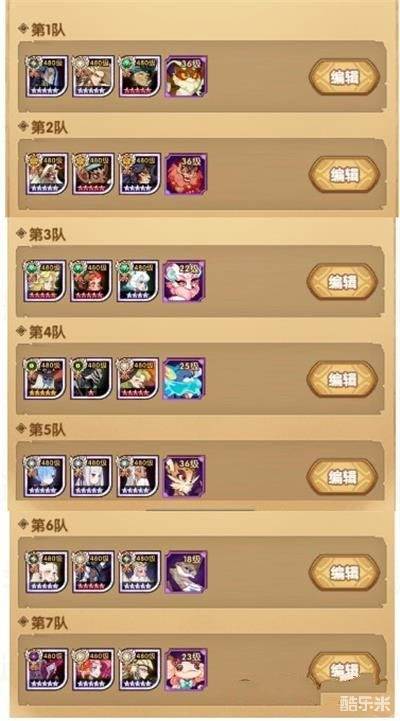Select the blonde first hero in 第3队
The image size is (400, 721).
[45, 281]
